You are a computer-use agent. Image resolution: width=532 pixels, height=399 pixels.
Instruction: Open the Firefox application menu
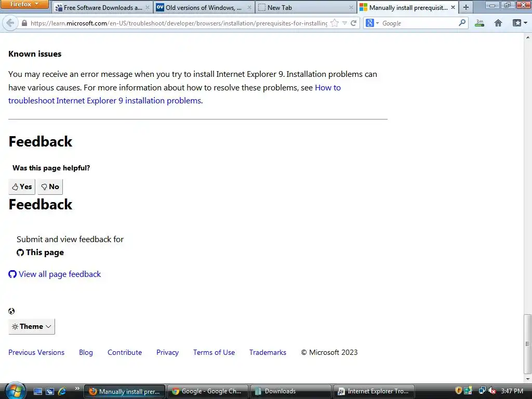[24, 4]
